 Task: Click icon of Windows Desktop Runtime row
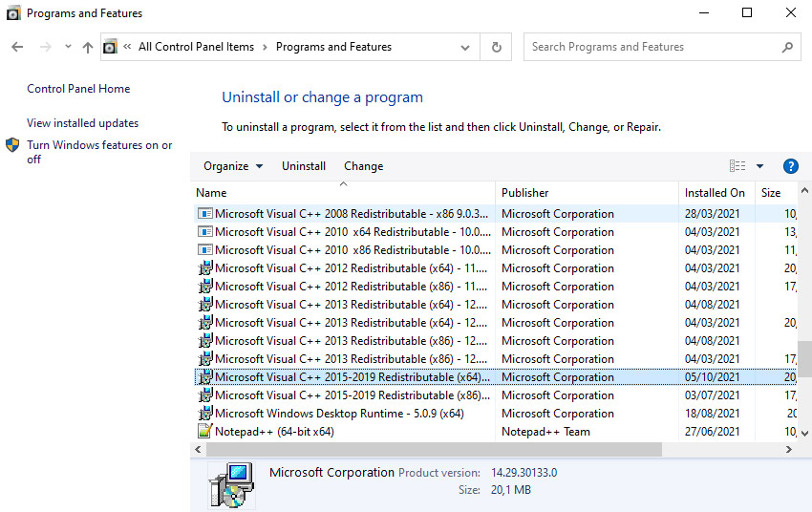[205, 413]
